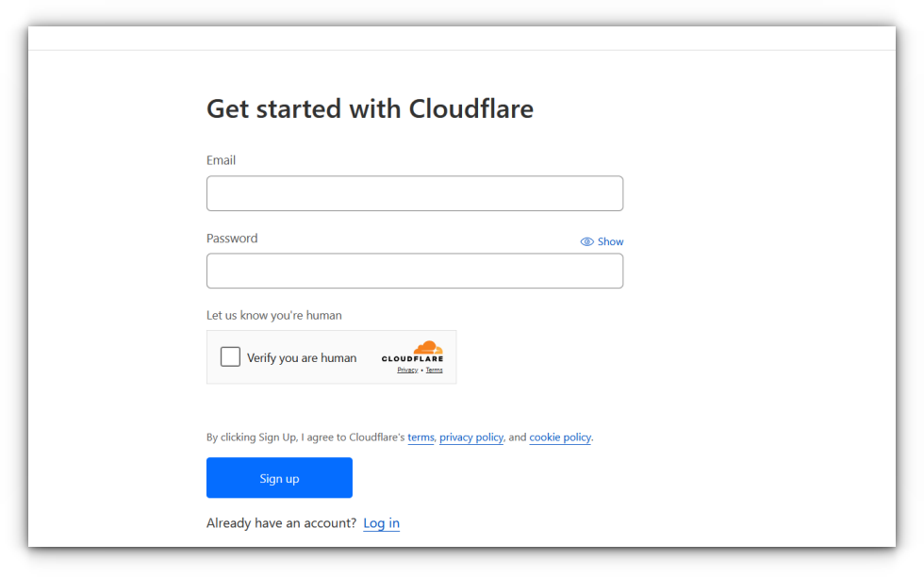Open the 'privacy policy' link
The width and height of the screenshot is (924, 577).
point(470,437)
